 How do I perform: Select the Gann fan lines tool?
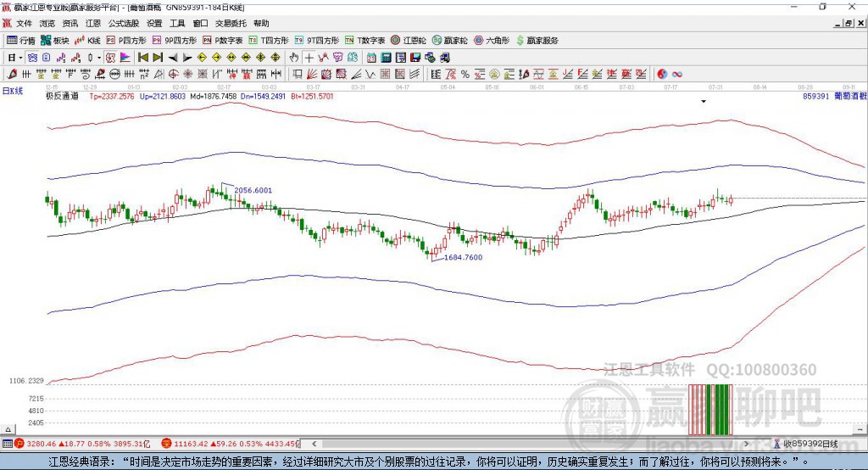click(x=313, y=74)
